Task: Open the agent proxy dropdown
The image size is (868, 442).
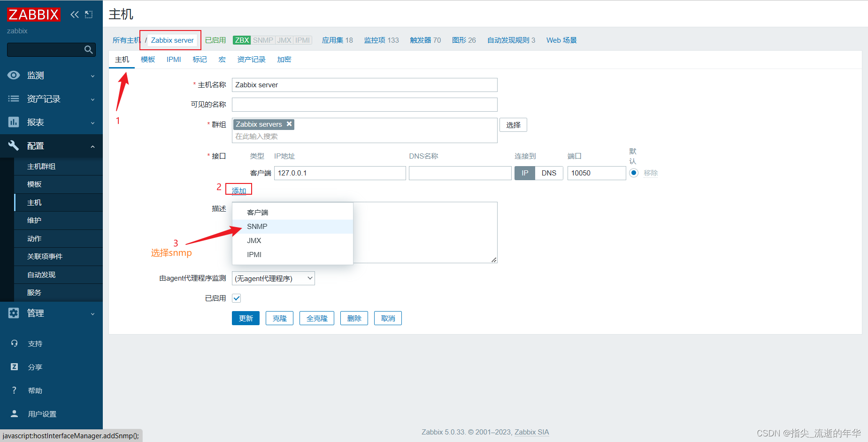Action: point(273,278)
